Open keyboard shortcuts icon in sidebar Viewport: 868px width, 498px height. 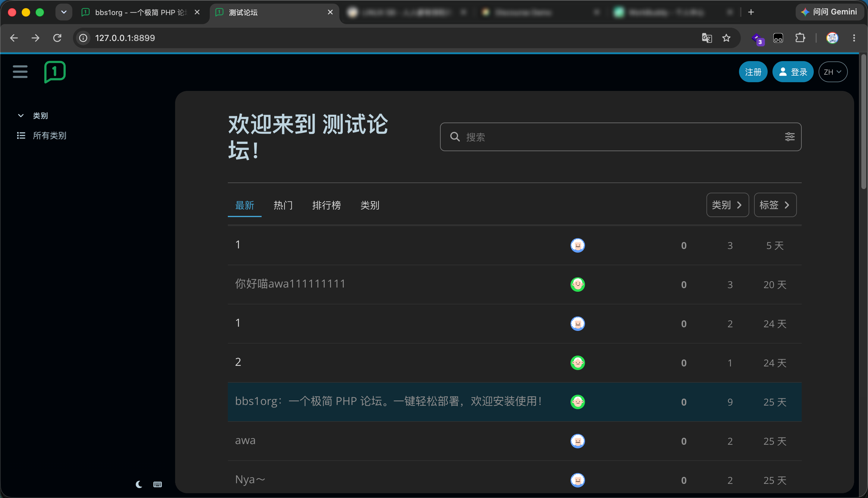click(x=157, y=484)
